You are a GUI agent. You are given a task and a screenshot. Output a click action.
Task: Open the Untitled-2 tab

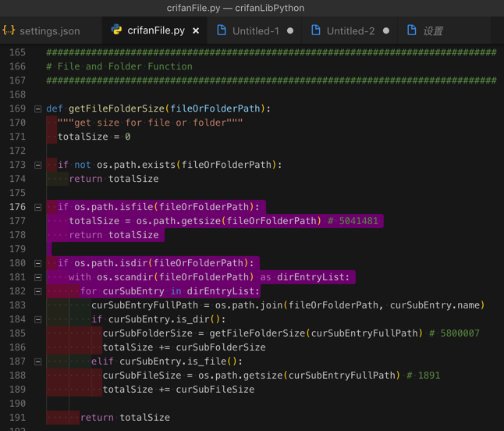[x=350, y=31]
